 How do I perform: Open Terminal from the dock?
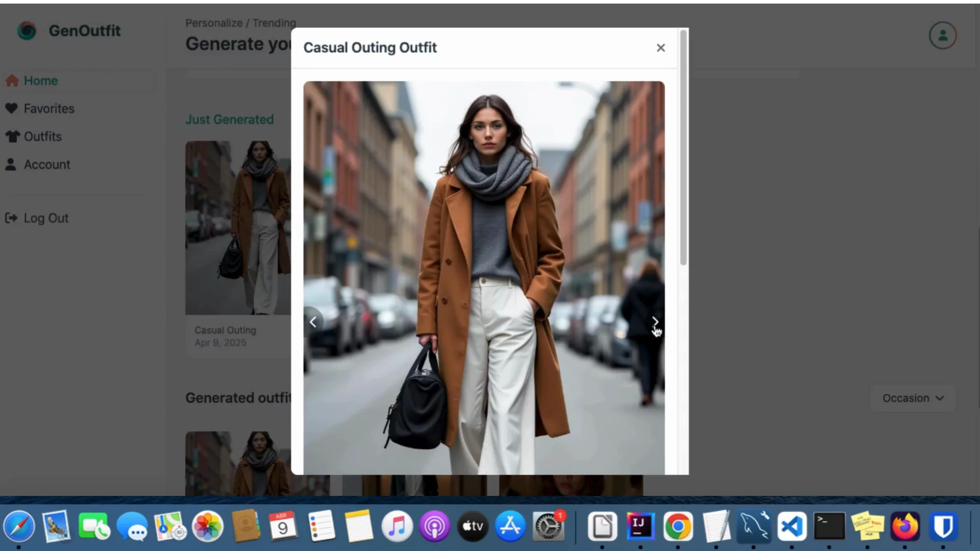coord(829,527)
